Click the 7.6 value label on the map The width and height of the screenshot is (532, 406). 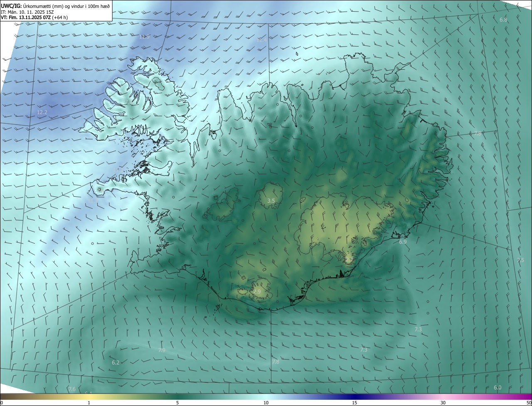(x=72, y=389)
